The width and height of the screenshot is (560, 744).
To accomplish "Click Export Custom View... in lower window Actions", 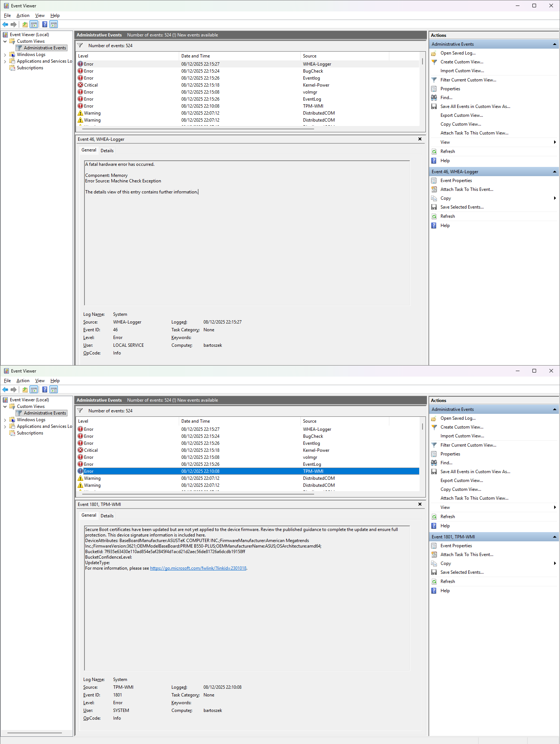I will click(x=462, y=481).
